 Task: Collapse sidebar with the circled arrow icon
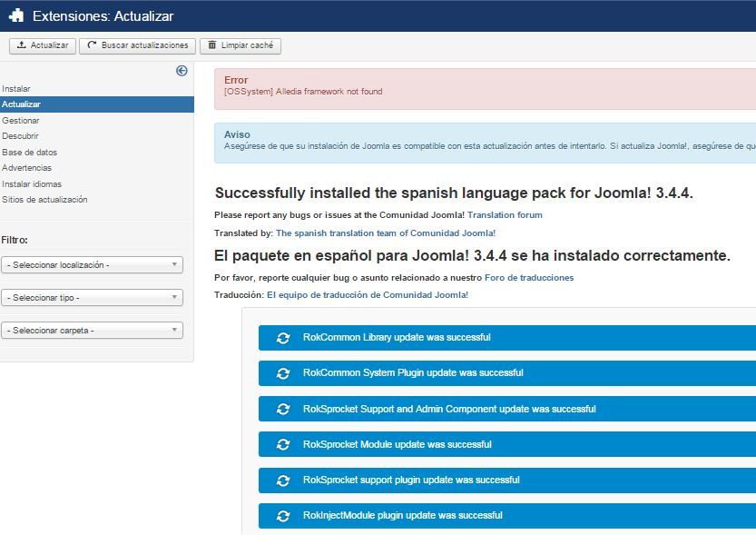(x=182, y=71)
